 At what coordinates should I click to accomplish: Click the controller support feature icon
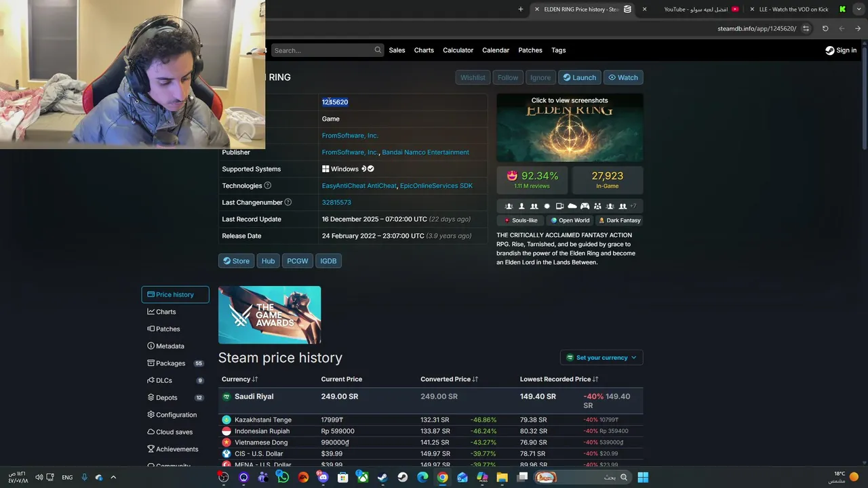(585, 206)
